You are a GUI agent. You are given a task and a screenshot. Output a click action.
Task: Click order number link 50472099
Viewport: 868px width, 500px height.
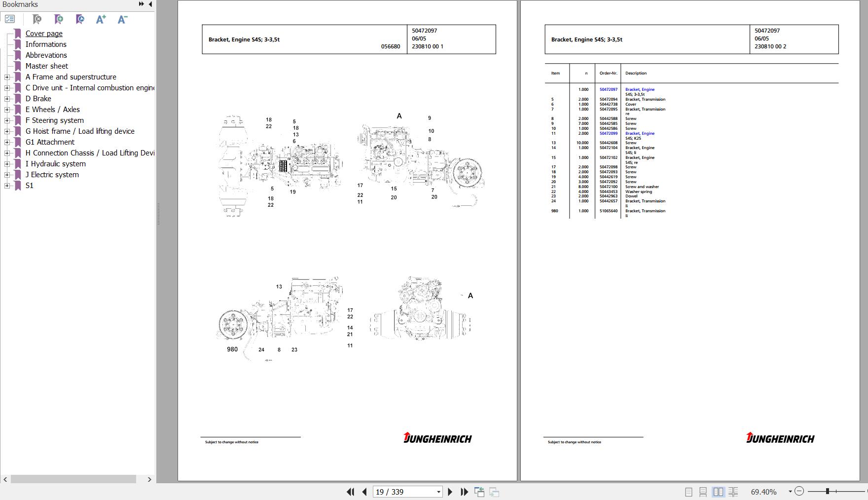pyautogui.click(x=609, y=133)
